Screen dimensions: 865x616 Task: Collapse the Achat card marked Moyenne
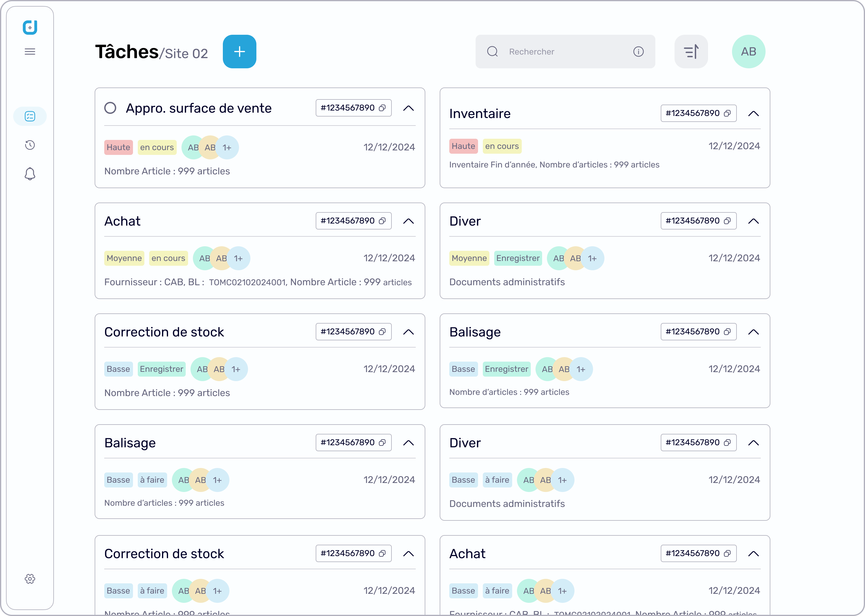click(x=409, y=221)
